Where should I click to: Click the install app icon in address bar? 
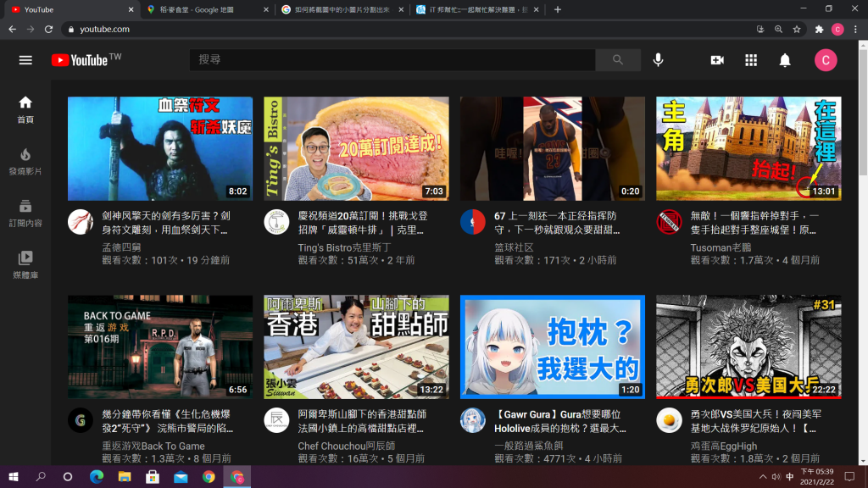point(760,30)
